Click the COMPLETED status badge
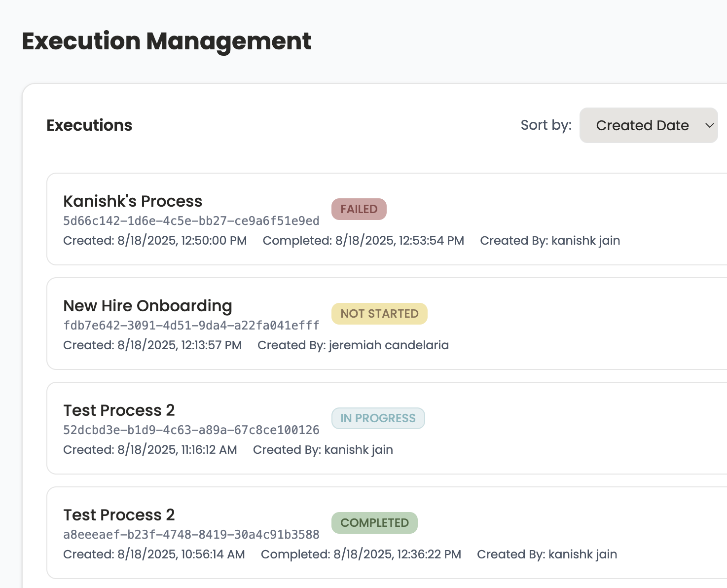The image size is (727, 588). (374, 522)
